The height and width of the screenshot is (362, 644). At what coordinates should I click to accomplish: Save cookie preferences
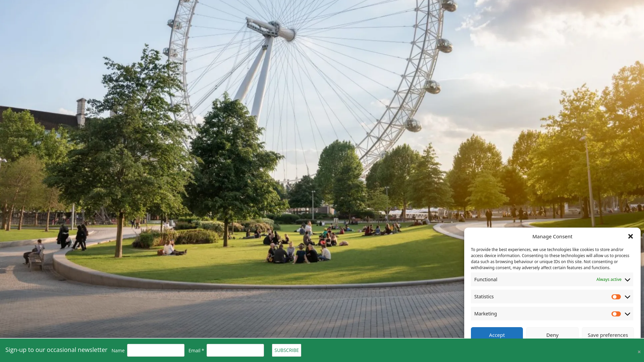(607, 333)
